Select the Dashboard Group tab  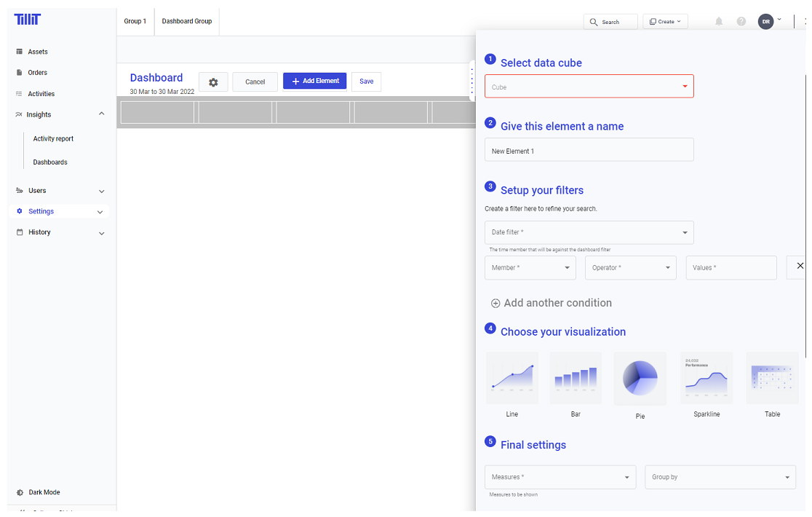point(186,21)
